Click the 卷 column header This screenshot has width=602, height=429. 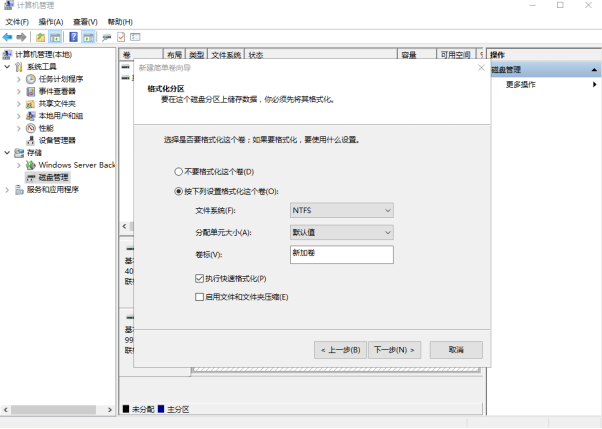[x=141, y=55]
